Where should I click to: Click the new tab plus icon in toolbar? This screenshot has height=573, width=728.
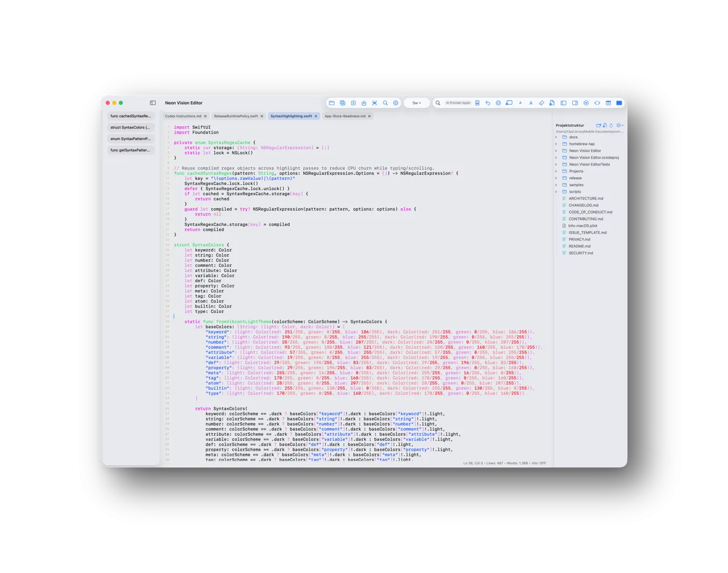[x=342, y=103]
